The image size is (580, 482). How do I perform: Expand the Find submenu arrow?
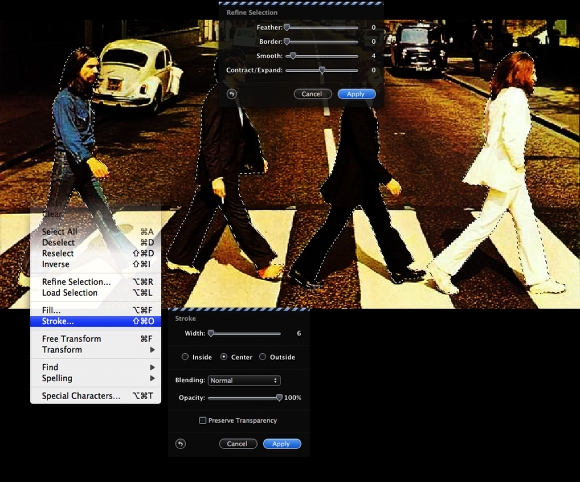click(x=152, y=367)
